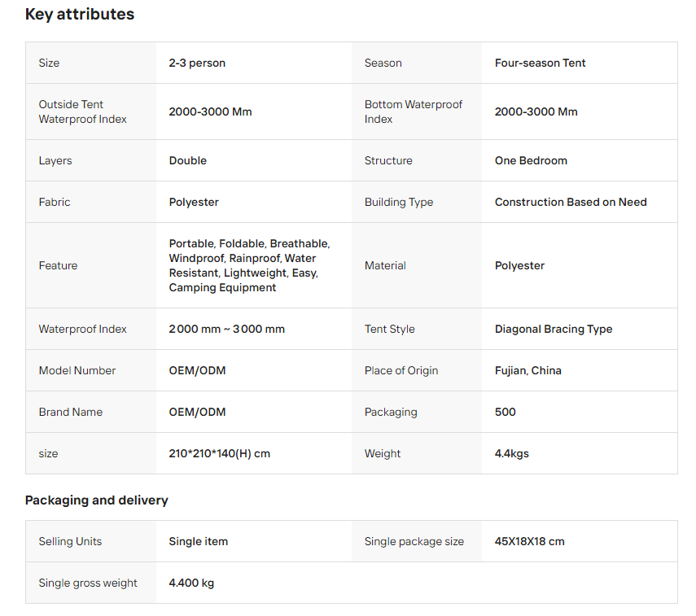Viewport: 696px width, 616px height.
Task: Select the 45X18X18 cm package size
Action: [x=529, y=541]
